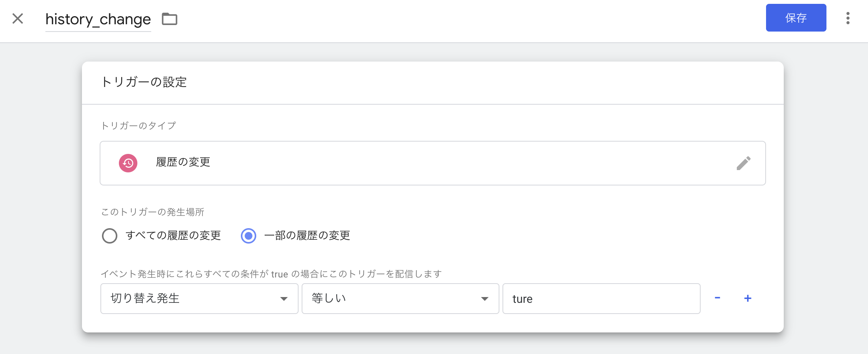
Task: Click the すべての履歴の変更 label text
Action: tap(173, 235)
